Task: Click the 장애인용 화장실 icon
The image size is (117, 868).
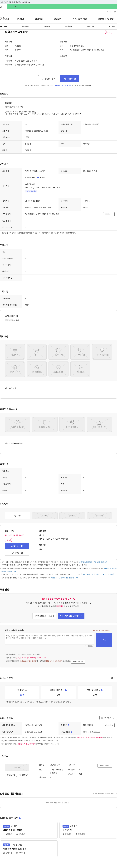Action: coord(72,424)
